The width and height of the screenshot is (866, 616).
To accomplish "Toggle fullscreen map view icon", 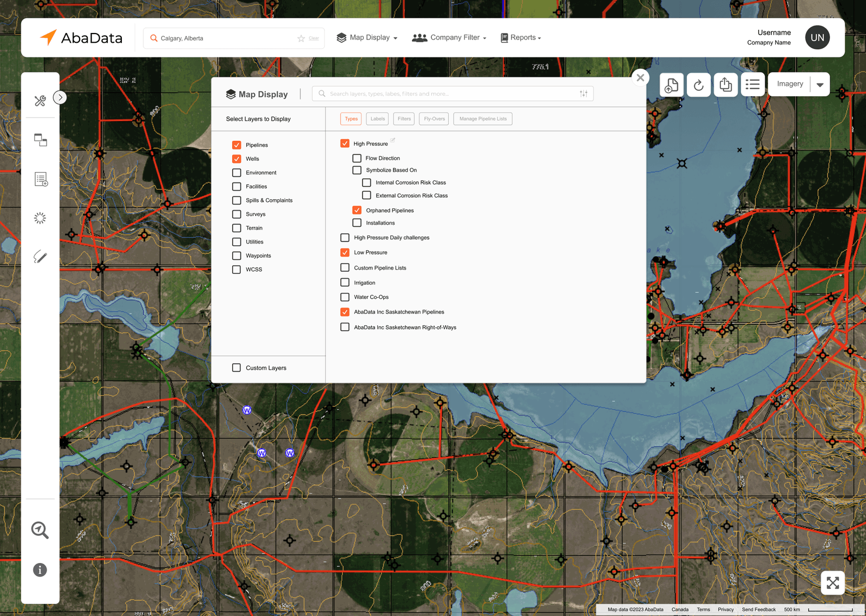I will click(832, 583).
